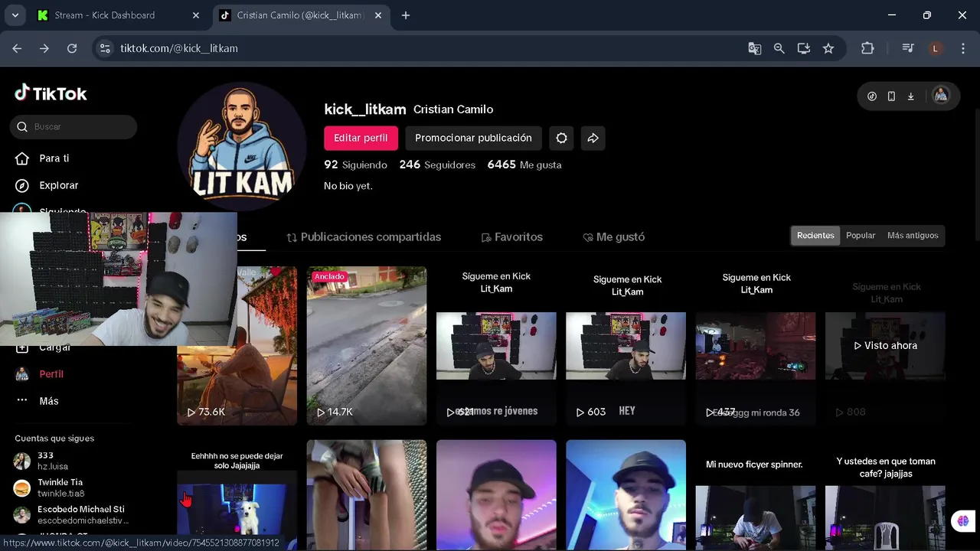Open the video captioned HEY with 603 views
Image resolution: width=980 pixels, height=551 pixels.
coord(626,346)
